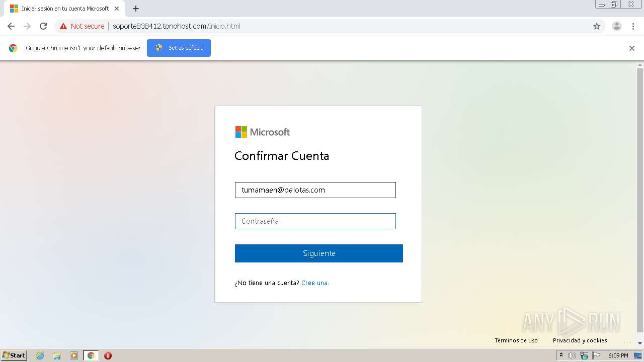Image resolution: width=644 pixels, height=362 pixels.
Task: Open the Chrome three-dot menu
Action: pyautogui.click(x=633, y=26)
